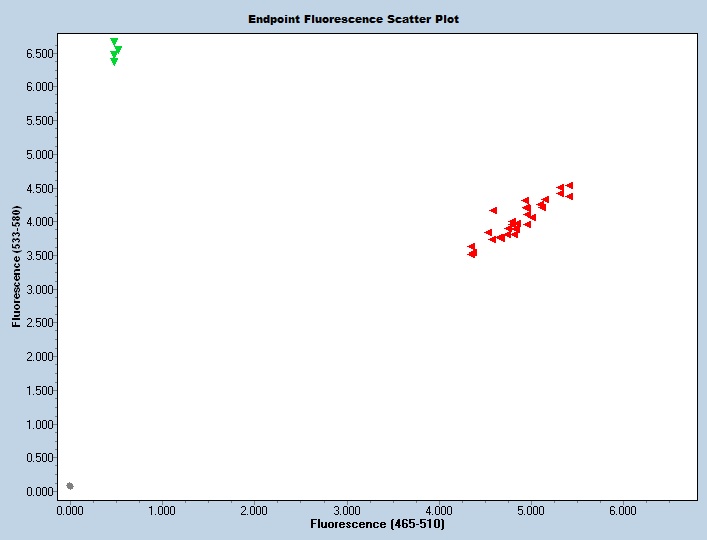This screenshot has width=707, height=540.
Task: Click the rightmost red triangle marker
Action: pyautogui.click(x=569, y=185)
